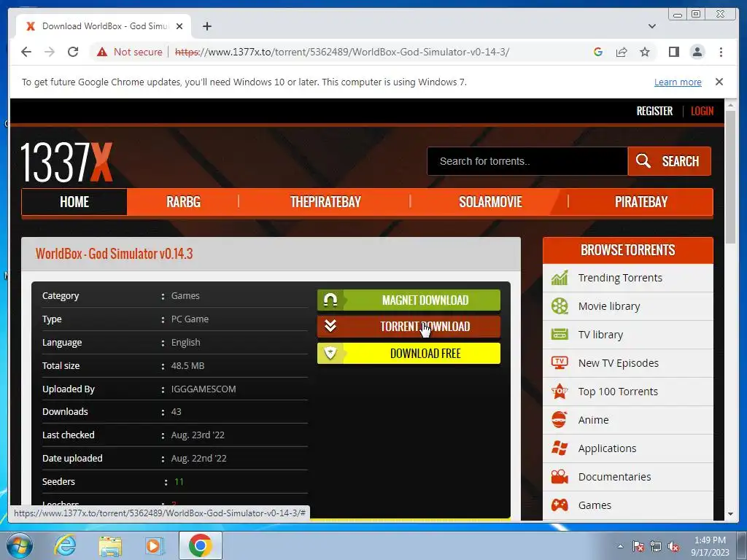Click the page scrollbar up arrow
The image size is (747, 560).
tap(730, 105)
